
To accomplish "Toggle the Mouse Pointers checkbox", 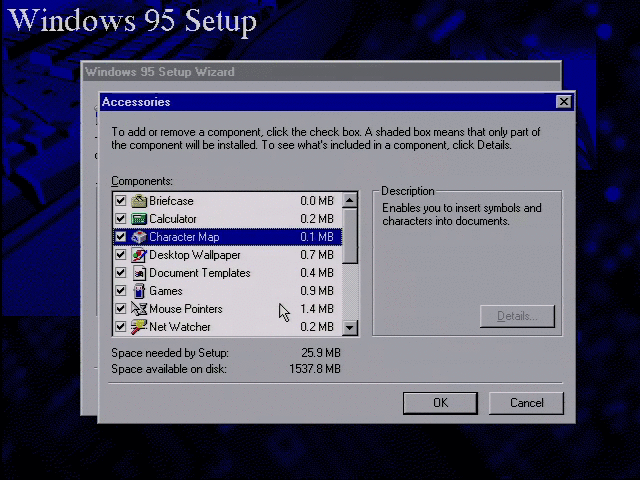I will (x=120, y=309).
